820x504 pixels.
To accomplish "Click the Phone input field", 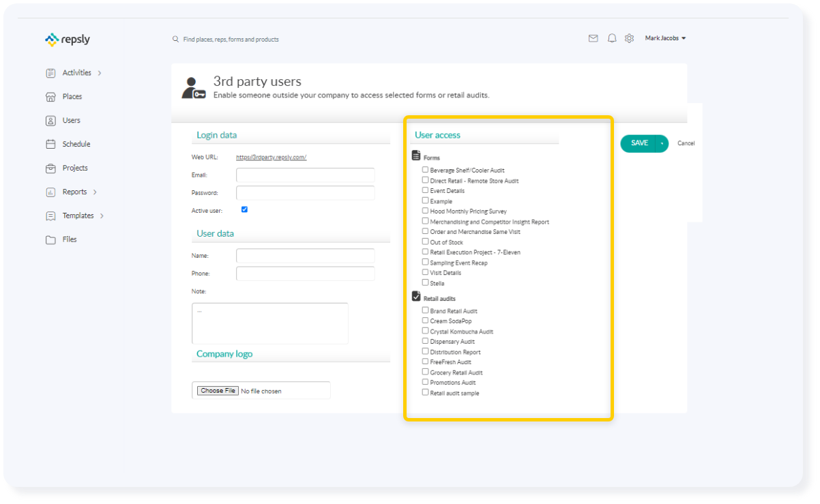I will pyautogui.click(x=306, y=273).
